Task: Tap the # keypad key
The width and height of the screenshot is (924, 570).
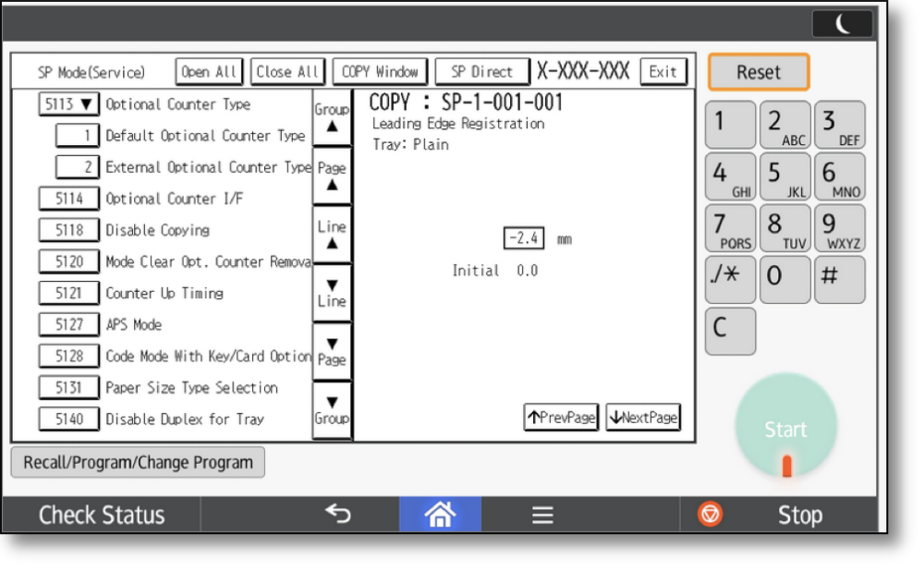Action: 840,279
